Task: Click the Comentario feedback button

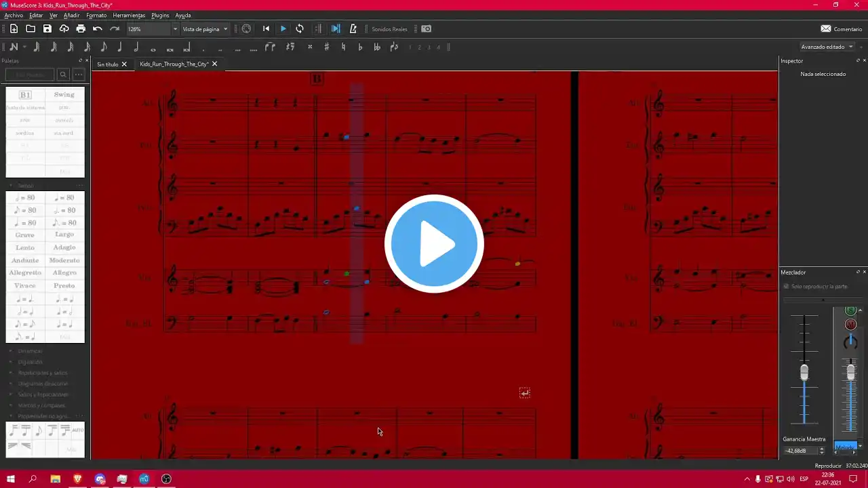Action: [x=841, y=29]
